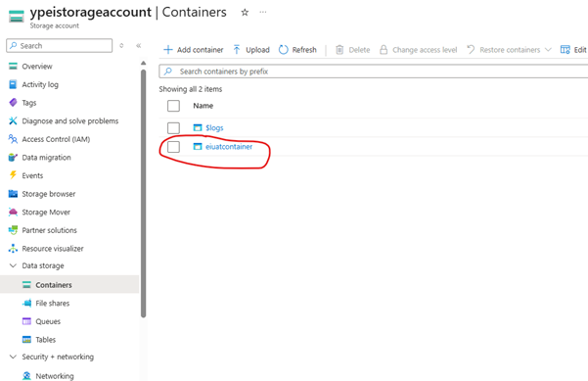Collapse the sidebar with double chevron icon
588x381 pixels.
(x=138, y=45)
